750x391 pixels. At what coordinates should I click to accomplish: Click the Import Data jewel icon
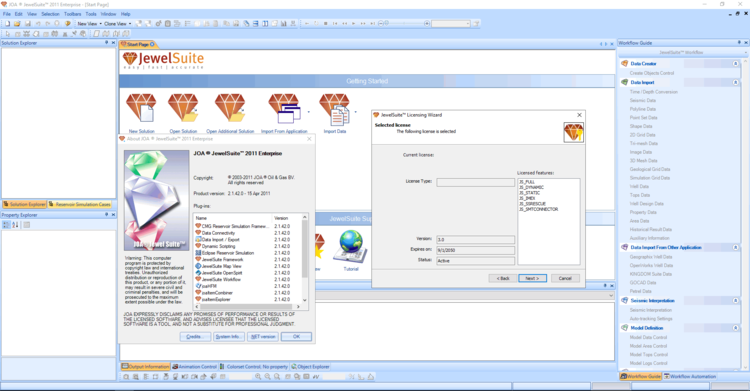pos(334,109)
